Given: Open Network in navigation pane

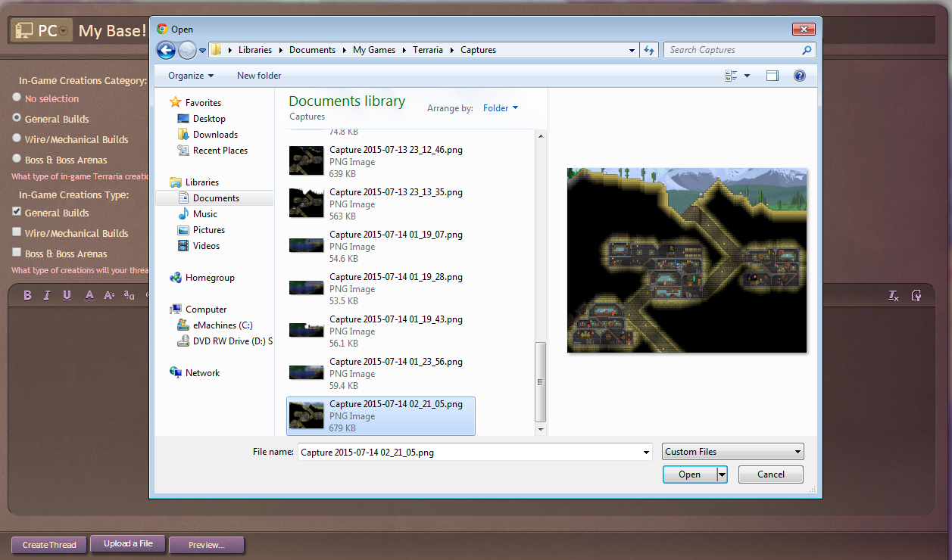Looking at the screenshot, I should (x=195, y=373).
